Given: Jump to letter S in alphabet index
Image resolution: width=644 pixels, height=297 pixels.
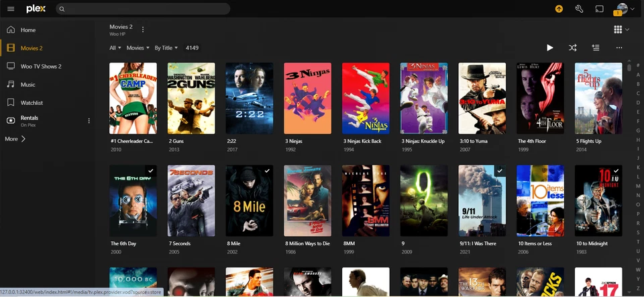Looking at the screenshot, I should tap(638, 232).
